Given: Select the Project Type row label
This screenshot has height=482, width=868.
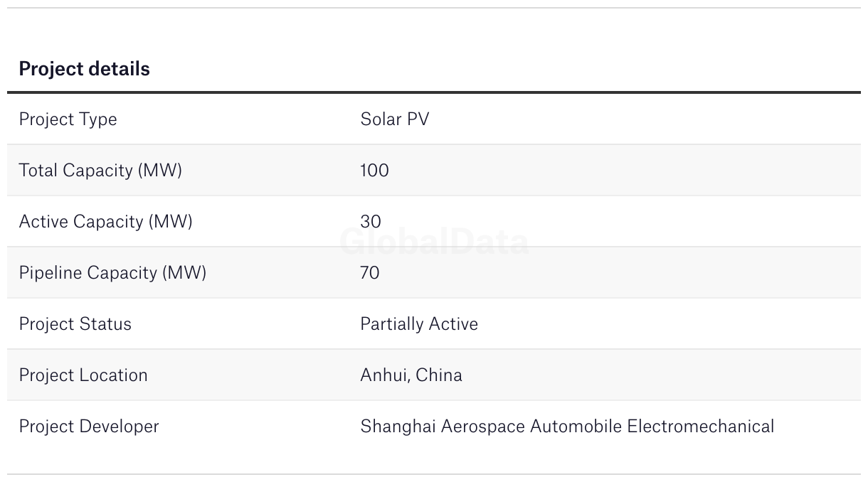Looking at the screenshot, I should tap(68, 119).
